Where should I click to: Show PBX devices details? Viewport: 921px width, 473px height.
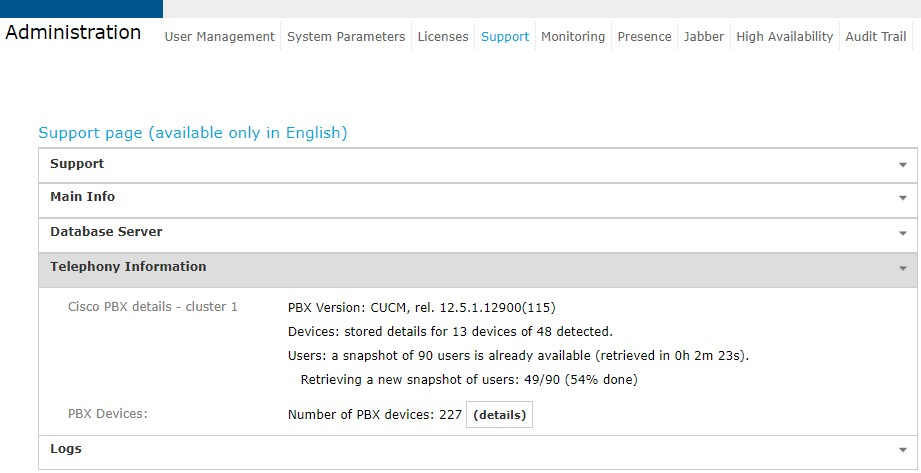pos(499,415)
